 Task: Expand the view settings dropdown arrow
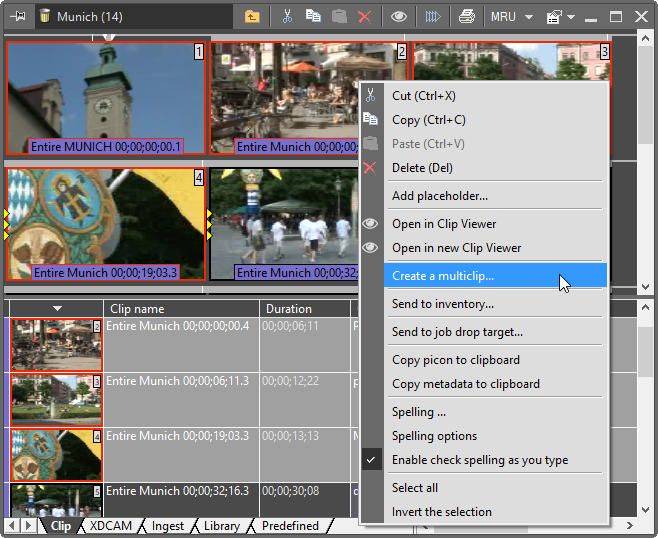tap(571, 17)
